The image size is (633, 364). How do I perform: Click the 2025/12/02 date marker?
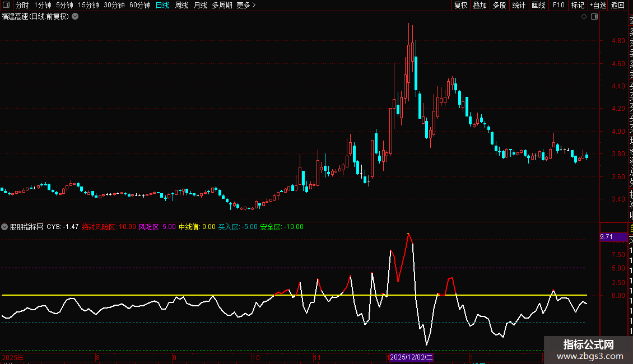pyautogui.click(x=411, y=357)
